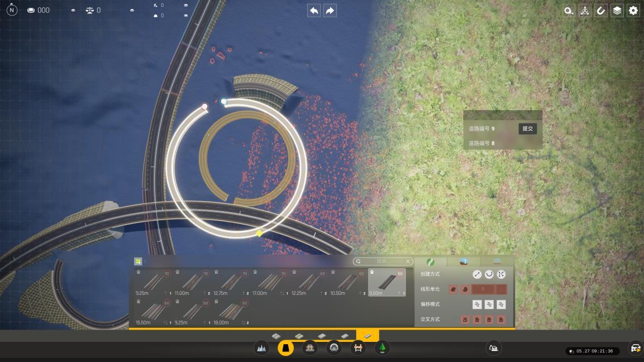Select the 9.00m road template
The width and height of the screenshot is (644, 362).
click(x=387, y=282)
